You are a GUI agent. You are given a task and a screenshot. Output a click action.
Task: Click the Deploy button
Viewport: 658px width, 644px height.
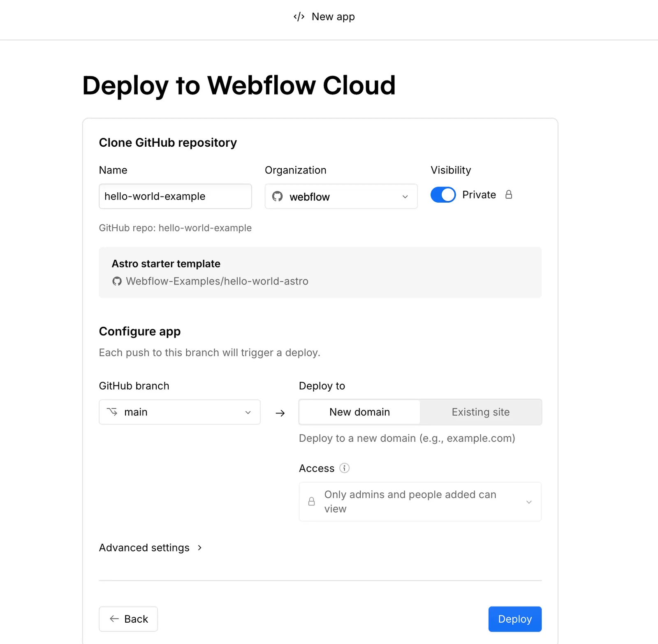(x=515, y=619)
